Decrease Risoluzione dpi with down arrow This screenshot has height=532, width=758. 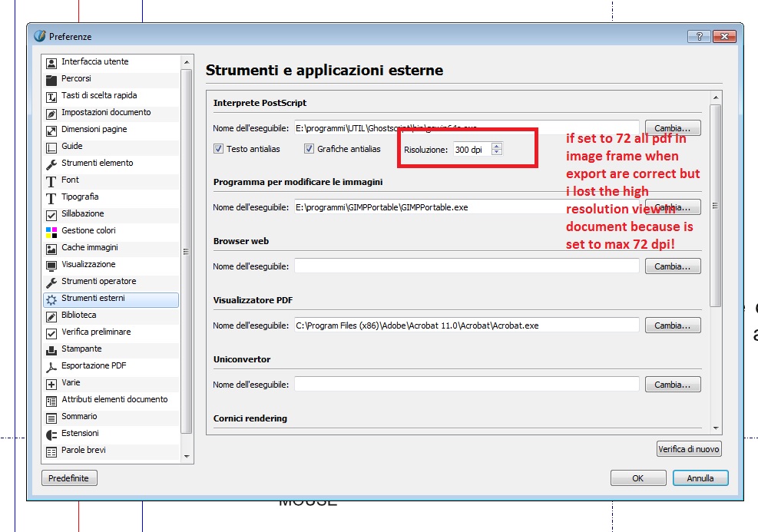click(x=497, y=152)
